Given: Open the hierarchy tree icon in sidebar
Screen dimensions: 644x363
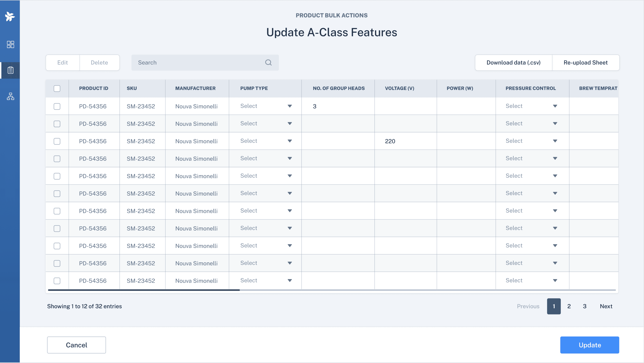Looking at the screenshot, I should tap(10, 96).
